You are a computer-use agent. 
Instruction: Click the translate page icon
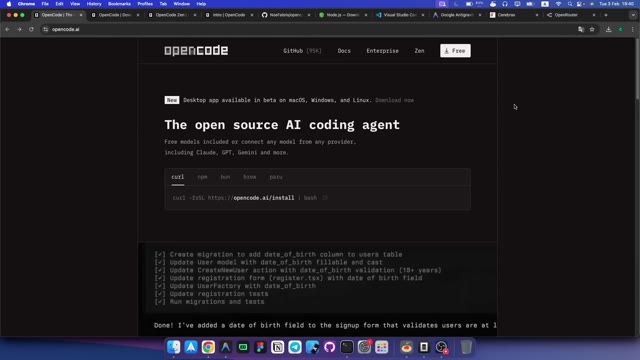(581, 29)
